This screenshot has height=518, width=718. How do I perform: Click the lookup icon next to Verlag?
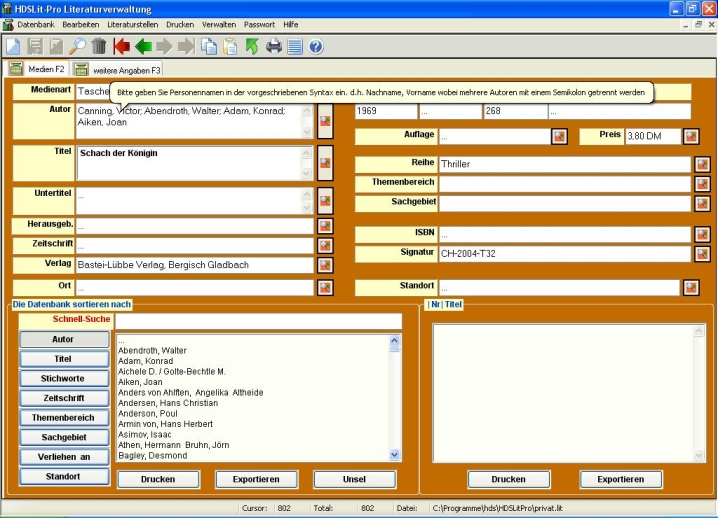[x=325, y=266]
